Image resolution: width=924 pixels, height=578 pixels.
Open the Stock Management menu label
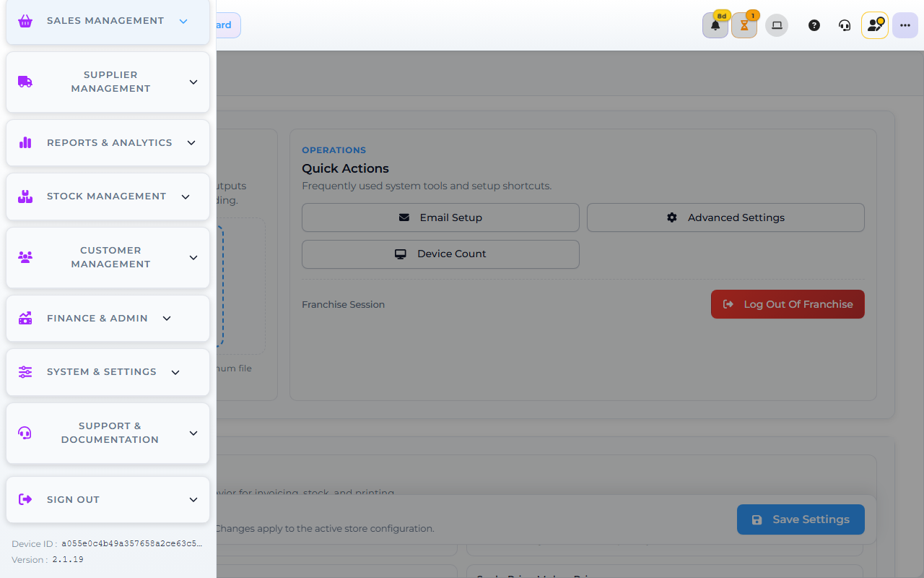point(107,197)
